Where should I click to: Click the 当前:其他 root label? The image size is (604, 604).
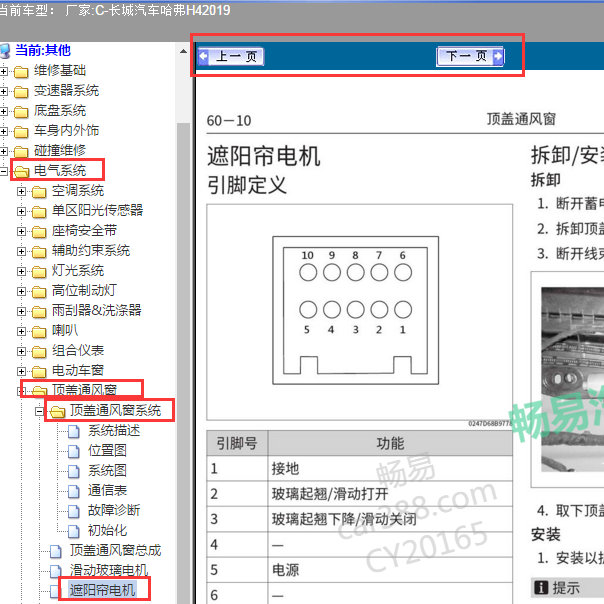pyautogui.click(x=43, y=50)
